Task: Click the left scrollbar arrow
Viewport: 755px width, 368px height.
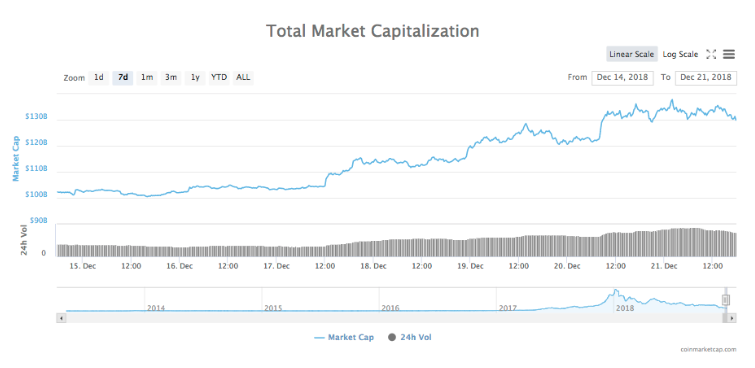Action: pyautogui.click(x=61, y=318)
